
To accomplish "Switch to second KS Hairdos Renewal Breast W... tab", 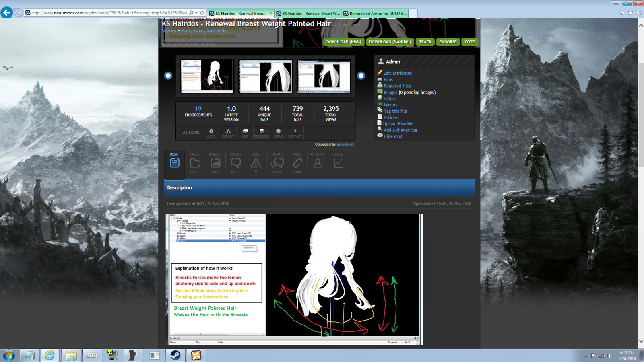I will click(308, 13).
